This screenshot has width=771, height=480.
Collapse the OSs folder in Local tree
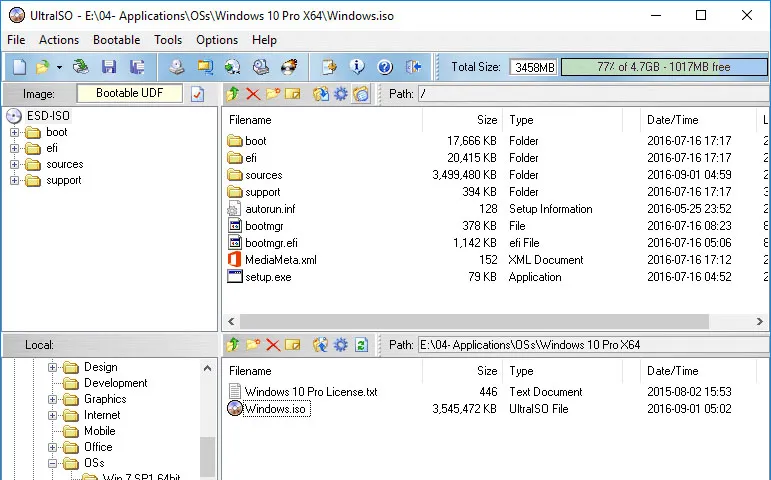coord(52,463)
